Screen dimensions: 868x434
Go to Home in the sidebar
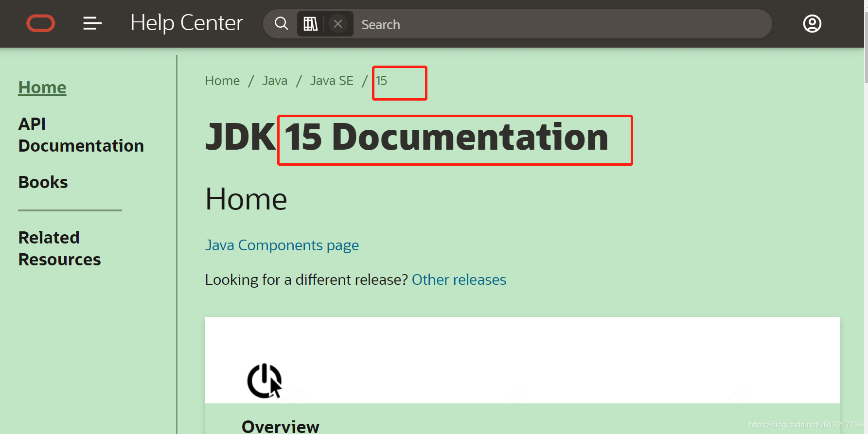point(42,87)
